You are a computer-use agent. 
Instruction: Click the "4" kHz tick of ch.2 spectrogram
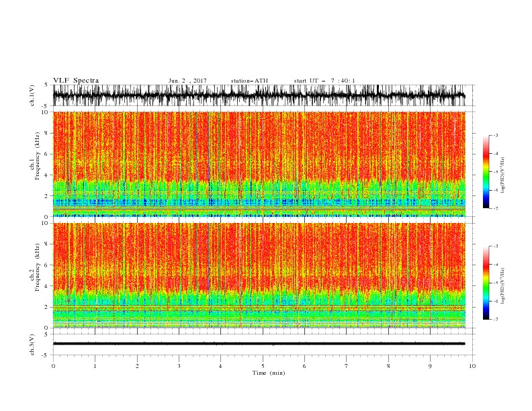click(x=47, y=286)
